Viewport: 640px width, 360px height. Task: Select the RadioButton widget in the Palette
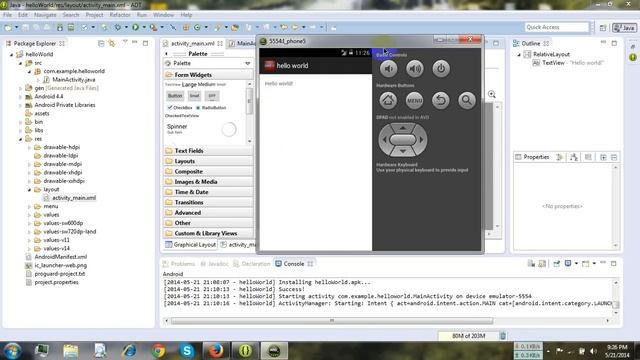tap(211, 108)
